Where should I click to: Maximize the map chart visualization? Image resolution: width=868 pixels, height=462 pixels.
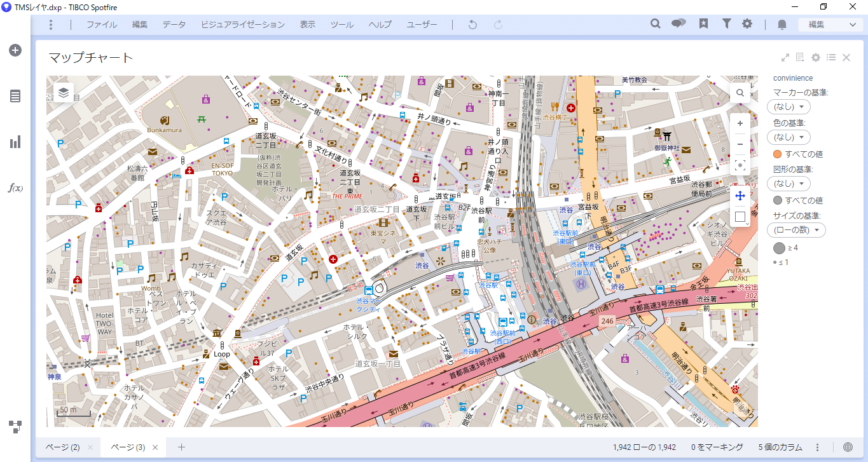coord(785,57)
